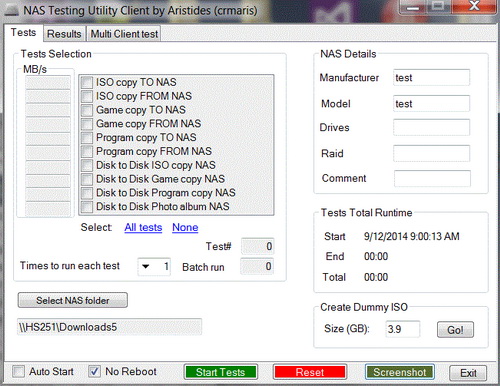Focus the Drives input field
Viewport: 500px width, 386px height.
[x=431, y=127]
